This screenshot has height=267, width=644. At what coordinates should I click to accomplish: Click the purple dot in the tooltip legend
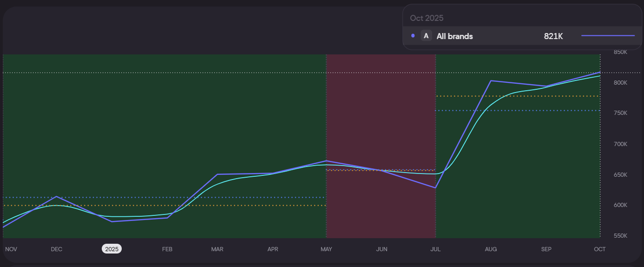coord(413,36)
